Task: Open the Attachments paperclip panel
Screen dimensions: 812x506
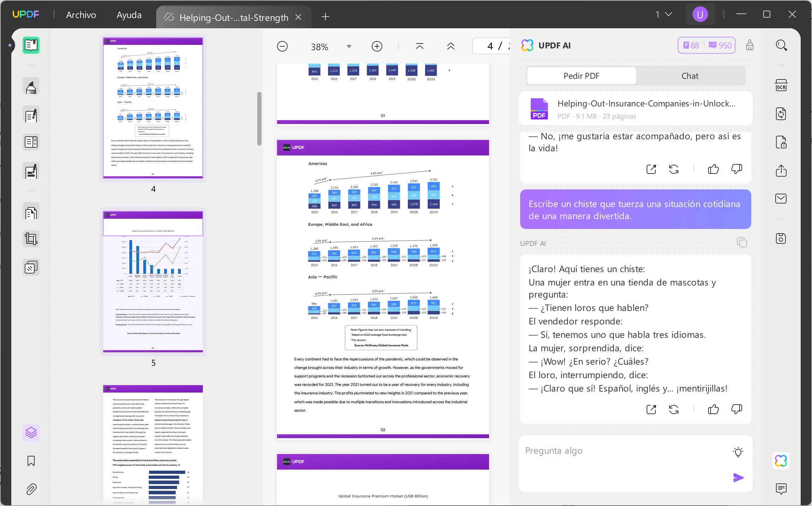Action: click(x=31, y=489)
